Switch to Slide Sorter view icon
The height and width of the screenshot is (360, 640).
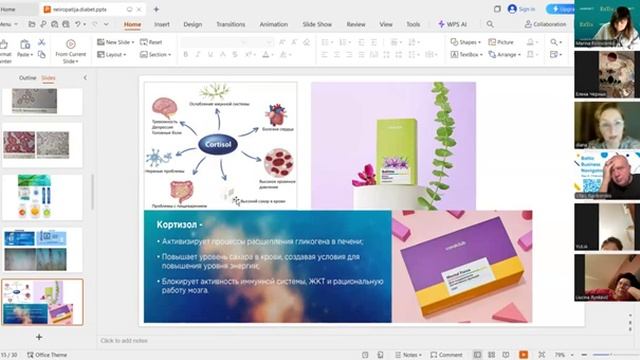[x=491, y=355]
